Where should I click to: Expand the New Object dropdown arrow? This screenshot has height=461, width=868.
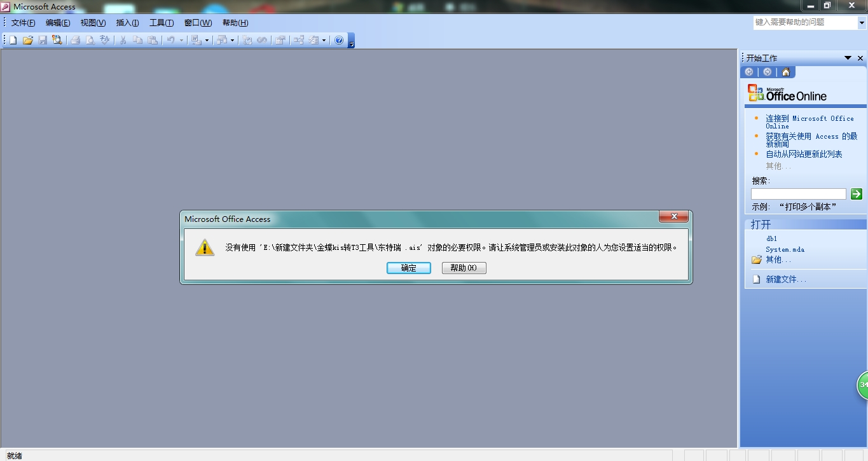(324, 40)
